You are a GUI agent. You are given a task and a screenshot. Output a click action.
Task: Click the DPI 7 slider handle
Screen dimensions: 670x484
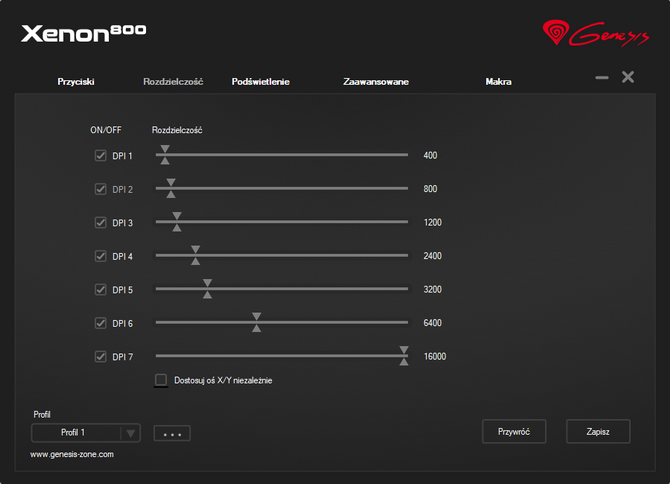click(x=404, y=356)
